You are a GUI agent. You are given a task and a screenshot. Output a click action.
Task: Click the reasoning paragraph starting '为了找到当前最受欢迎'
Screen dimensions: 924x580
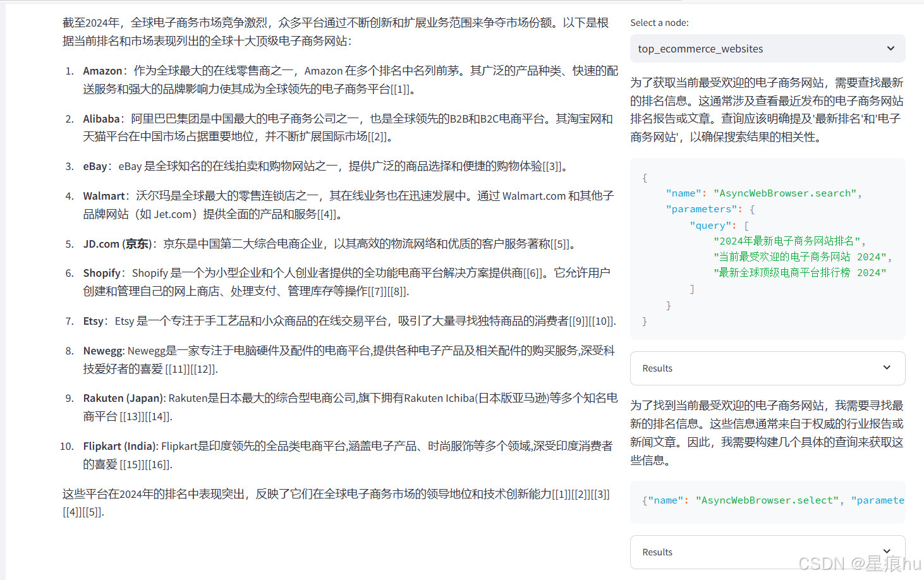point(767,433)
